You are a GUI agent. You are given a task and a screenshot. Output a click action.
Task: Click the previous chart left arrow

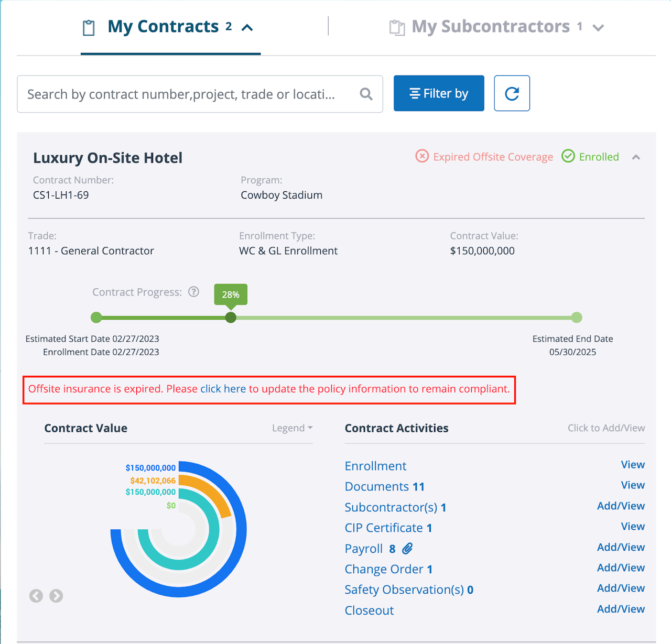(x=36, y=596)
